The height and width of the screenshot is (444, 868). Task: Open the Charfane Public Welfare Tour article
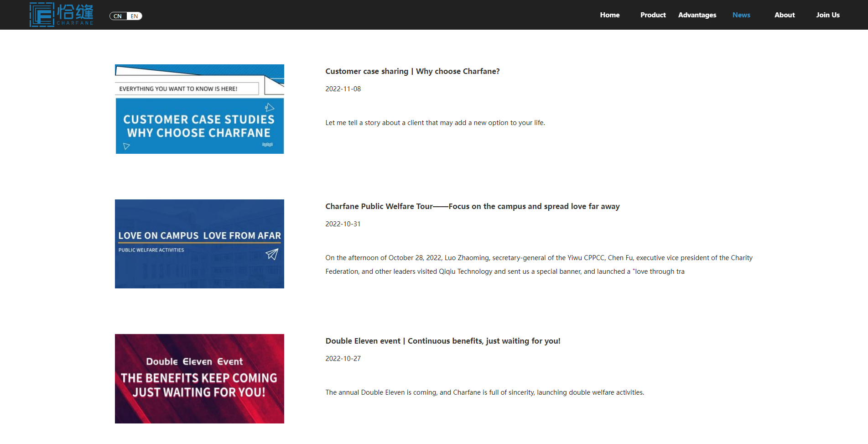click(x=472, y=206)
